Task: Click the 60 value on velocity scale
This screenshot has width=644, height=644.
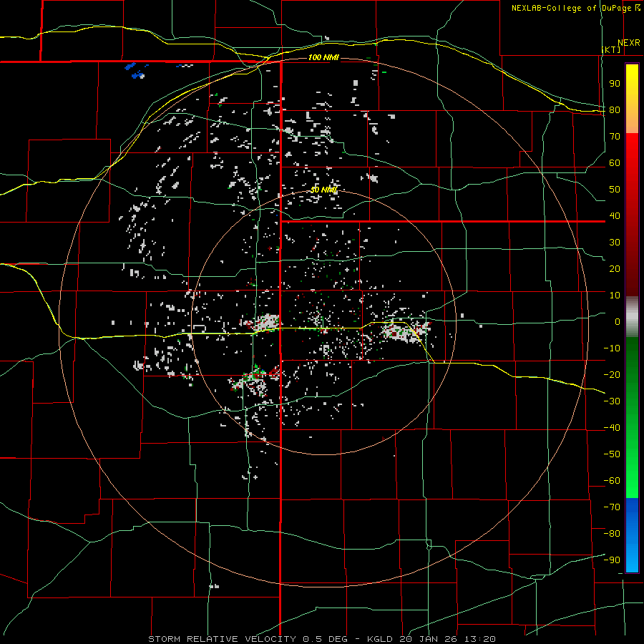Action: [x=615, y=163]
